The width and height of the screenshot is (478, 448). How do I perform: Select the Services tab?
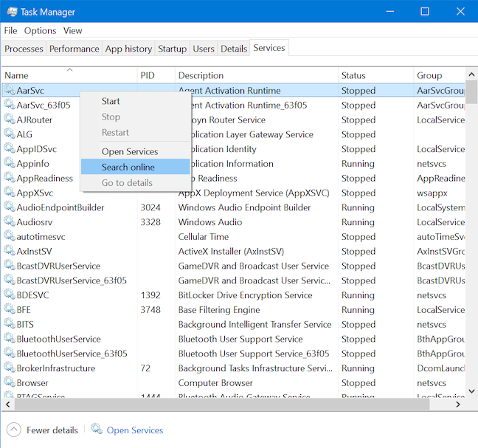269,48
